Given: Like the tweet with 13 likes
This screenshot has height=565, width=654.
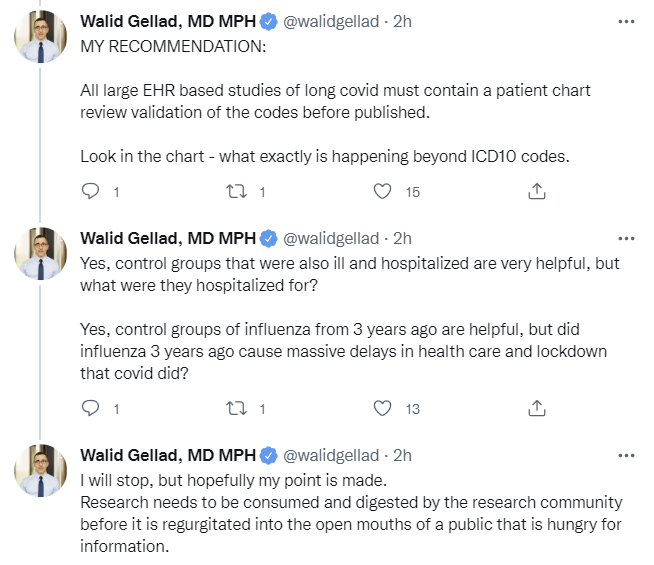Looking at the screenshot, I should (382, 408).
